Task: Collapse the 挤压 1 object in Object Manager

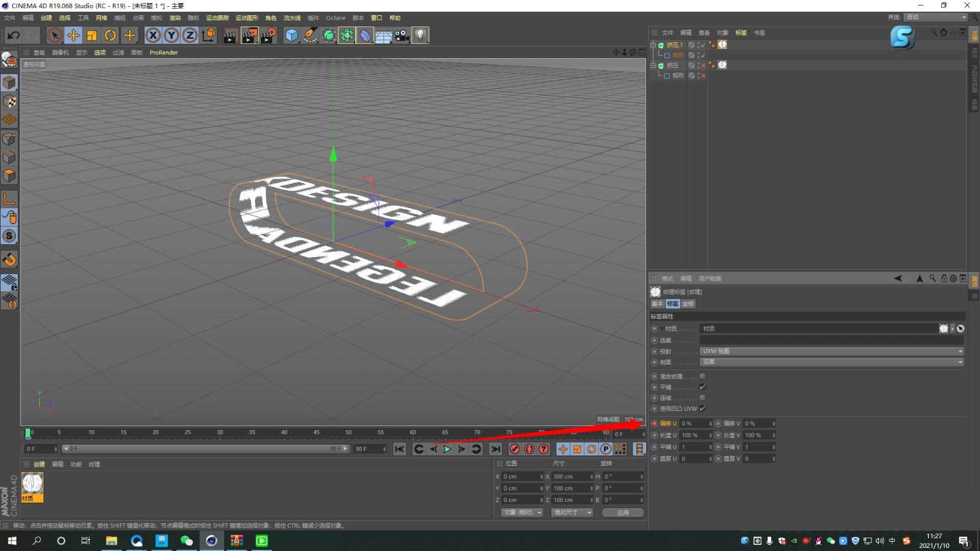Action: point(654,45)
